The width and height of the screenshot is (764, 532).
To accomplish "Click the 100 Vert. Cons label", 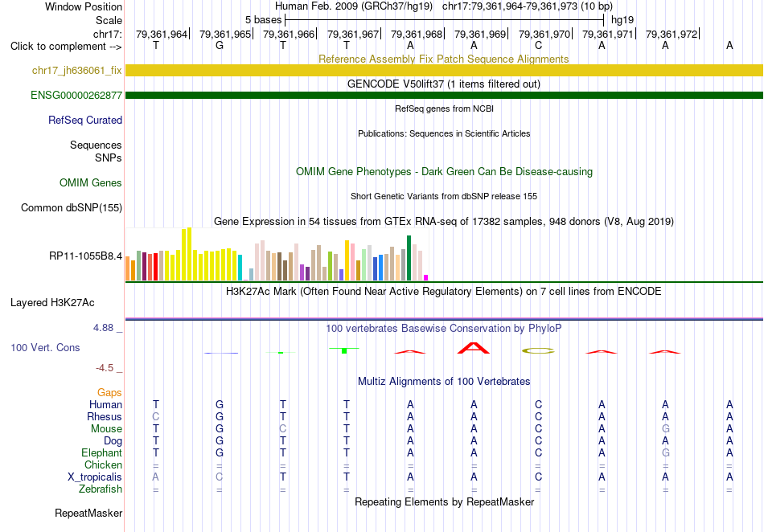I will pos(45,347).
